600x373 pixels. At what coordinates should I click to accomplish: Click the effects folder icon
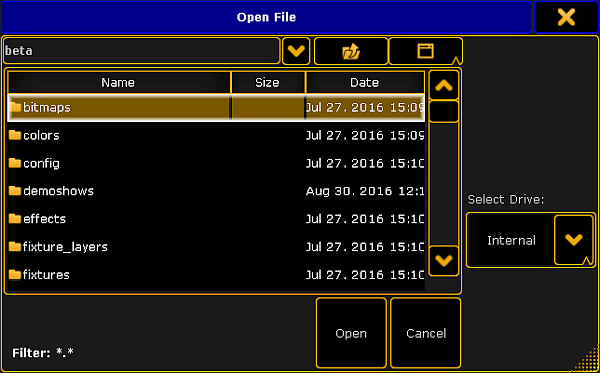pos(15,218)
